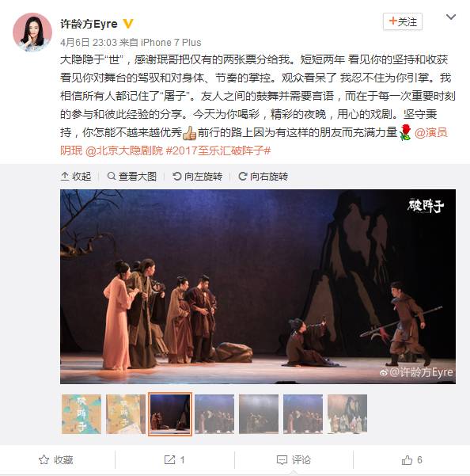This screenshot has height=476, width=470.
Task: Open 许龄方Eyre's profile avatar
Action: coord(32,32)
